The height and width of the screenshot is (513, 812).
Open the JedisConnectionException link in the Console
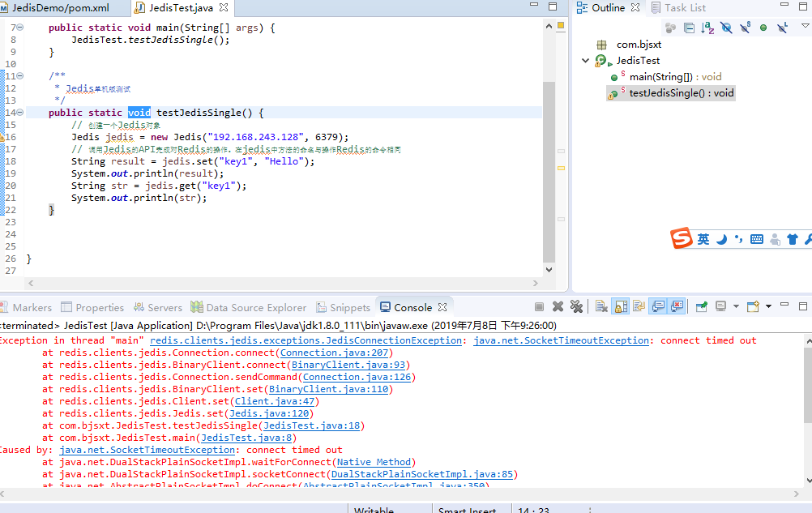[x=306, y=340]
